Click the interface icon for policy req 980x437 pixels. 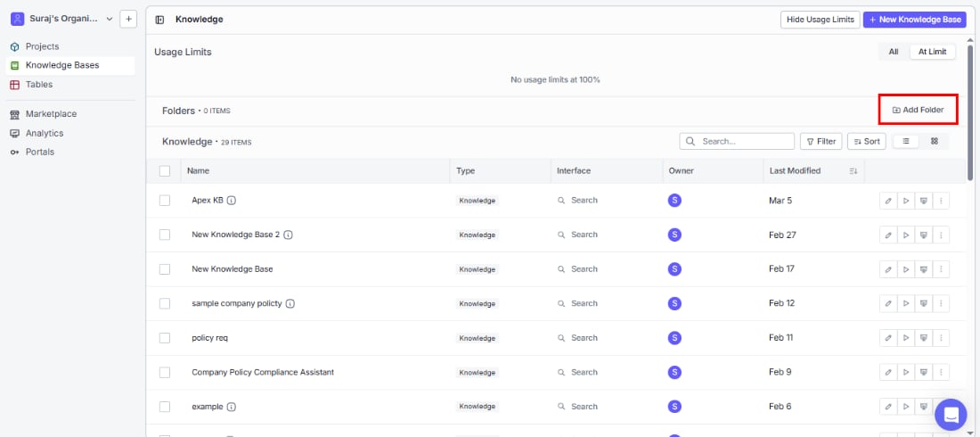923,338
